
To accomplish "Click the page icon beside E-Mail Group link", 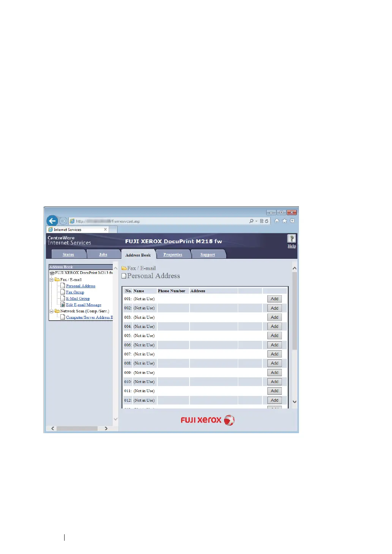I will (x=63, y=298).
